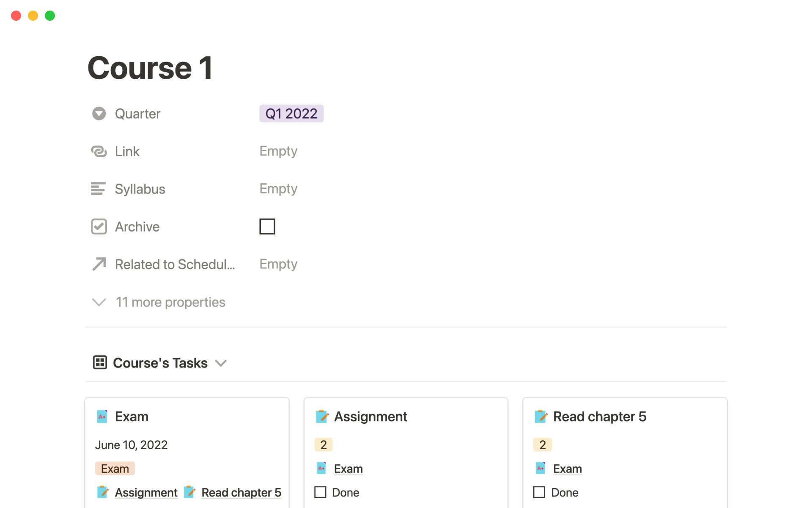
Task: Toggle the Archive checkbox value
Action: coord(267,226)
